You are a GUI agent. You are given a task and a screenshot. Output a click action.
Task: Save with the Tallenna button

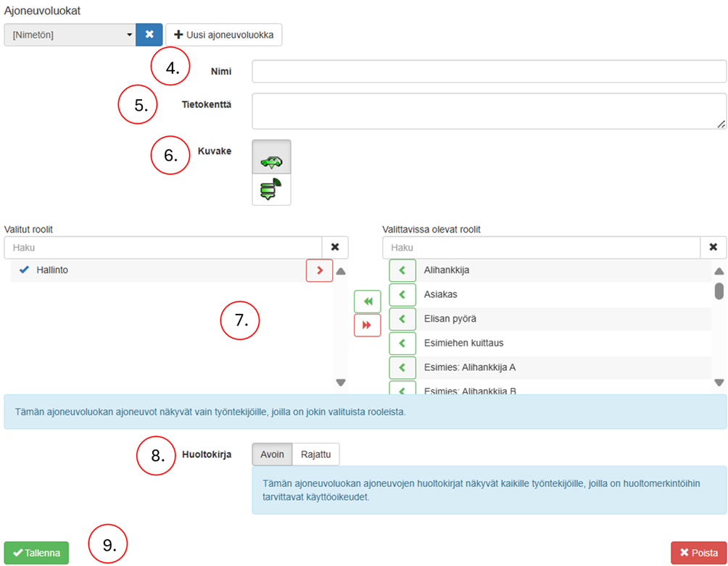(x=36, y=553)
